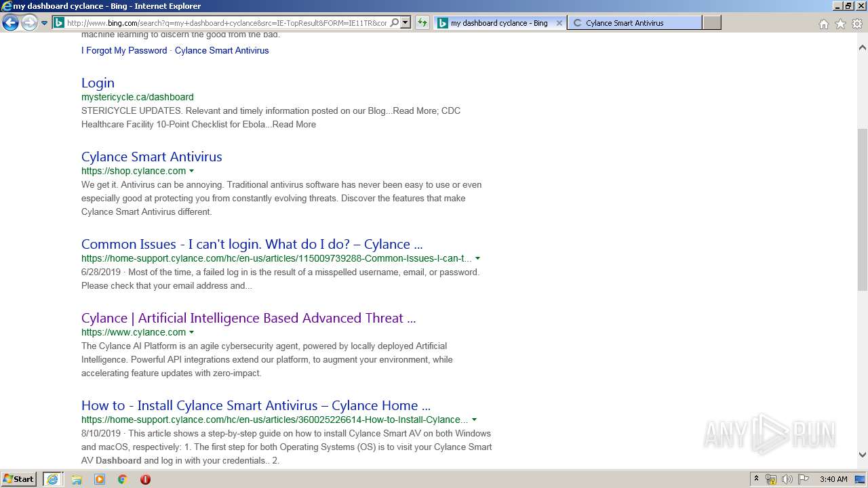Open the recent pages dropdown arrow
The width and height of the screenshot is (868, 488).
[44, 23]
